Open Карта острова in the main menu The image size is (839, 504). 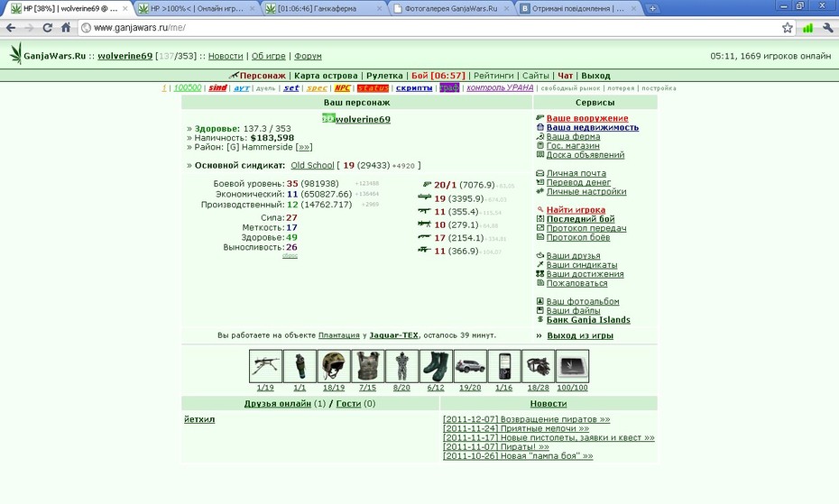[x=326, y=76]
